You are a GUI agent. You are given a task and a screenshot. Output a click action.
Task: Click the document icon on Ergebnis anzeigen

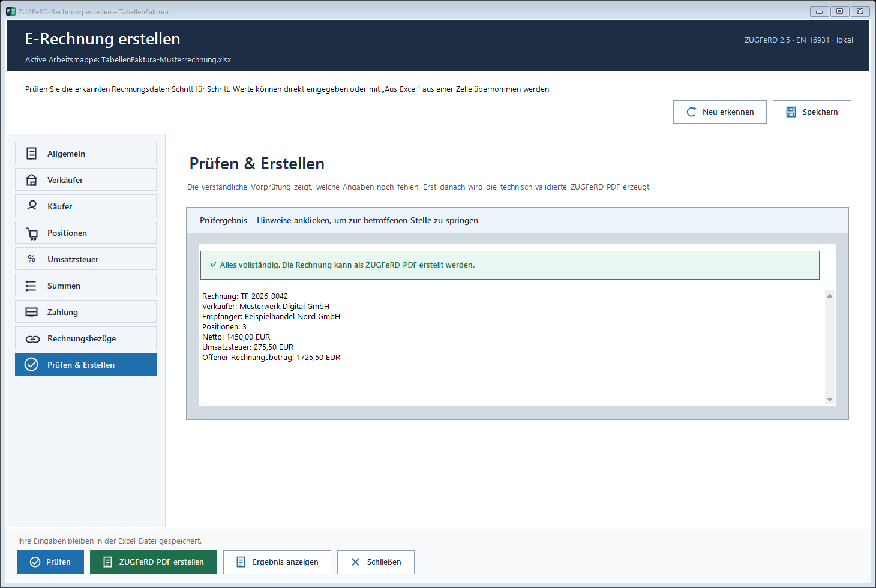[x=241, y=562]
